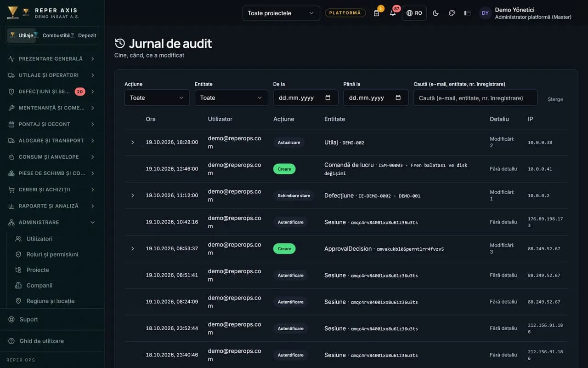
Task: Click the Defecțiuni shield alert icon
Action: click(11, 92)
